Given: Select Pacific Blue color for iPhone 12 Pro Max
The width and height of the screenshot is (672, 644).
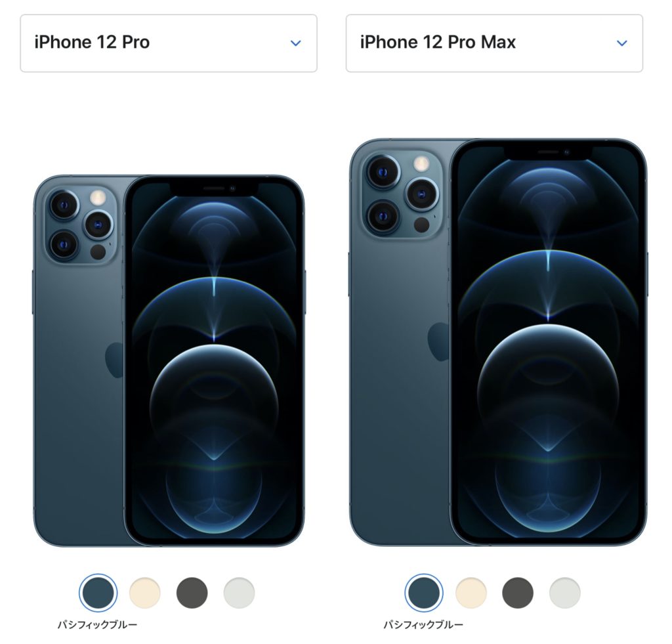Looking at the screenshot, I should [x=424, y=593].
